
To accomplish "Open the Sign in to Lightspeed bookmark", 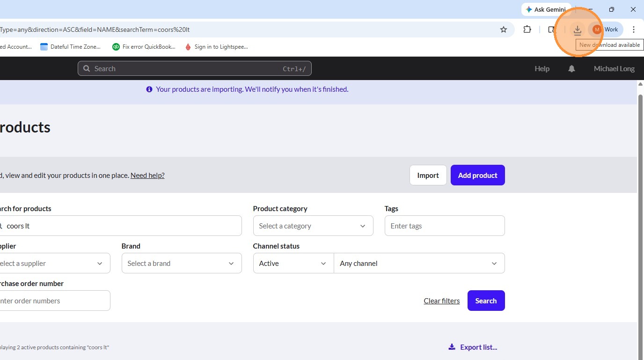I will 216,47.
